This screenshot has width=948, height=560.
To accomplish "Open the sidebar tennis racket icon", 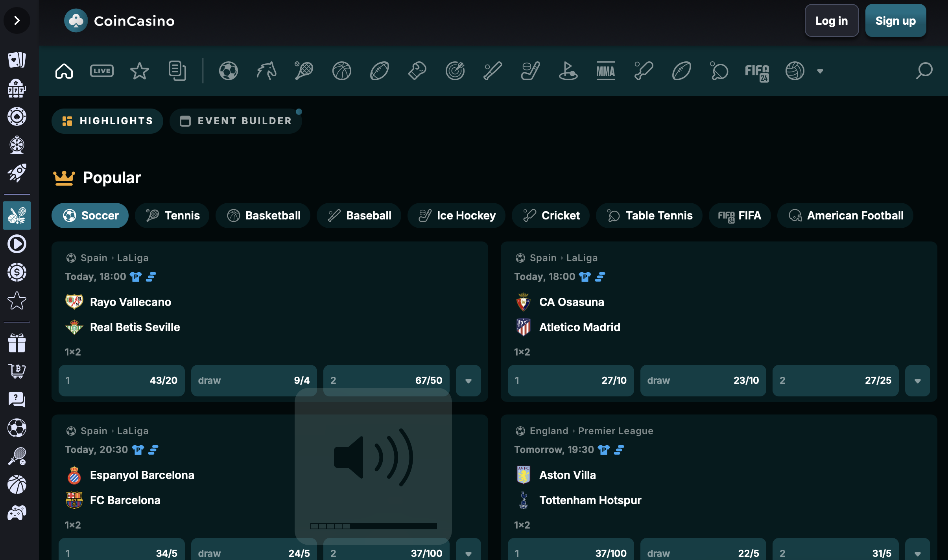I will click(17, 456).
